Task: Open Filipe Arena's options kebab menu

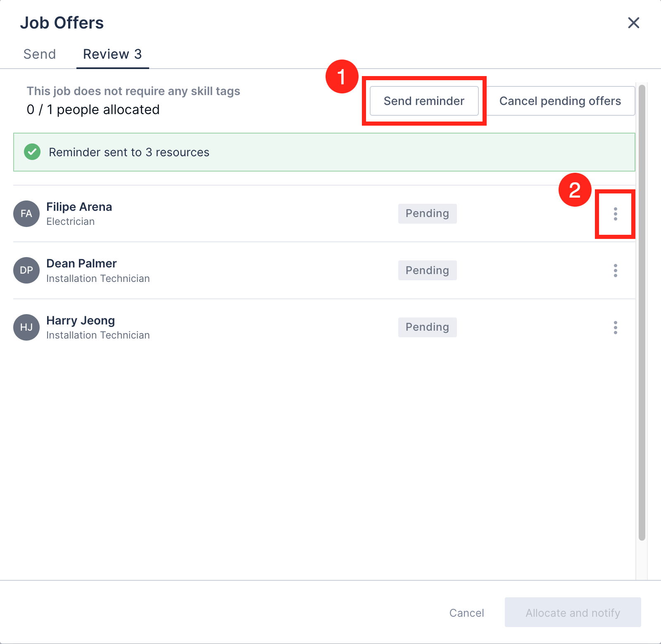Action: point(615,214)
